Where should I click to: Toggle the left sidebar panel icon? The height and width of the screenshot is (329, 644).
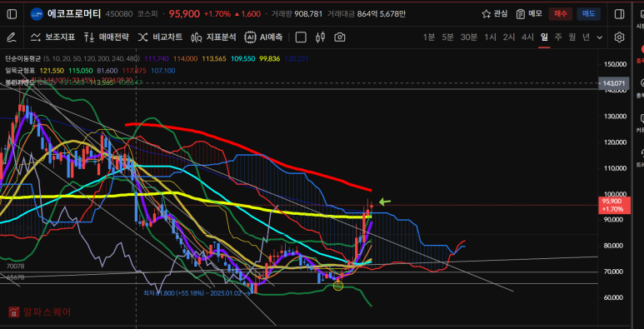(12, 14)
